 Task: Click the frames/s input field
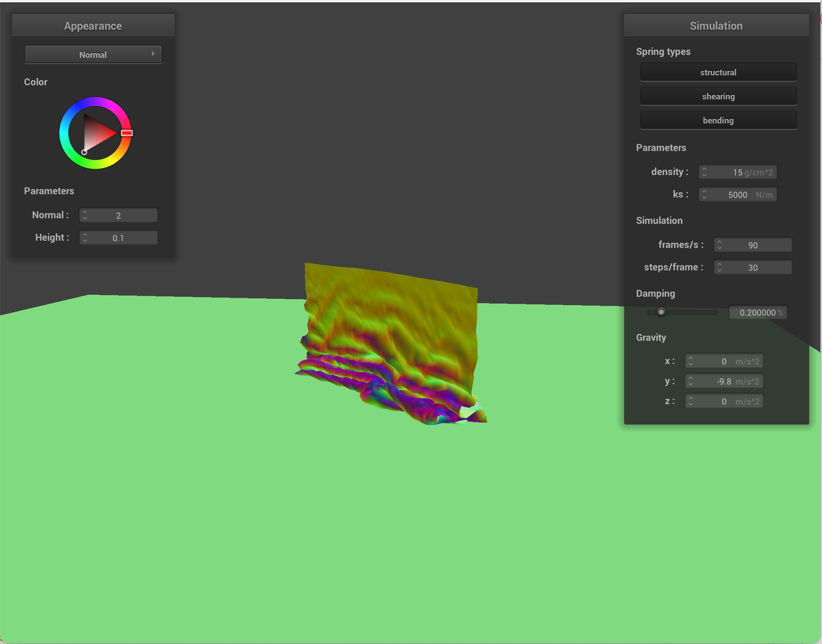click(x=753, y=245)
